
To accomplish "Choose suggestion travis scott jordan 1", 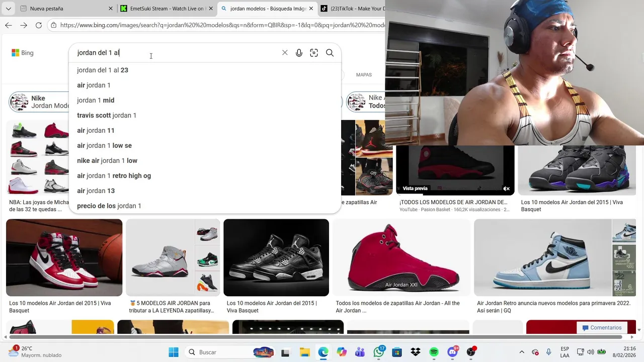I will click(205, 115).
